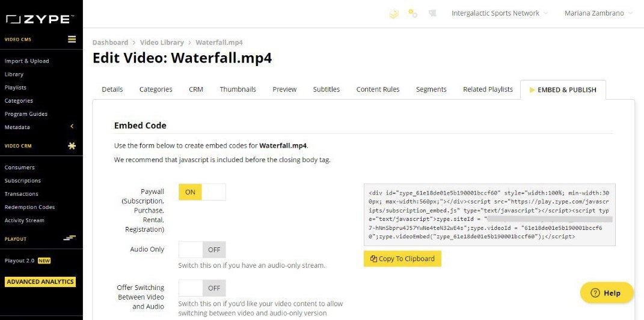644x320 pixels.
Task: Open Playout 2.0 in the sidebar
Action: [x=19, y=261]
